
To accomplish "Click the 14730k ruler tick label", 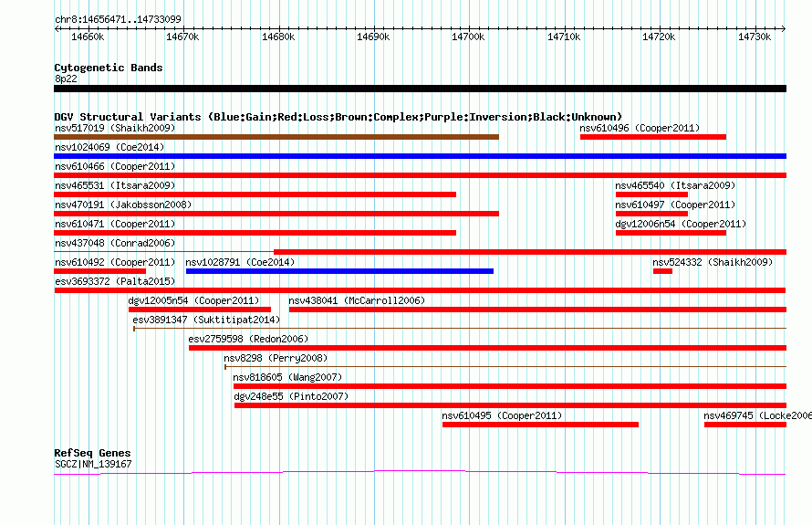I will click(x=755, y=37).
